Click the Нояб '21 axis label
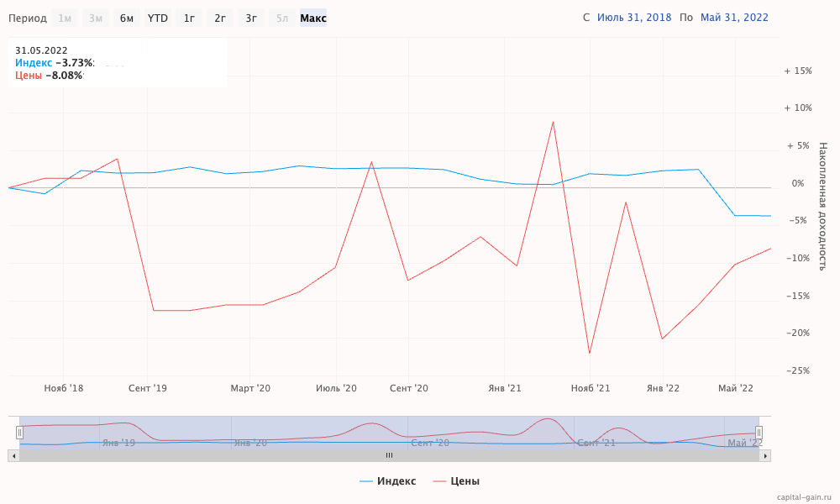Image resolution: width=840 pixels, height=504 pixels. (591, 388)
